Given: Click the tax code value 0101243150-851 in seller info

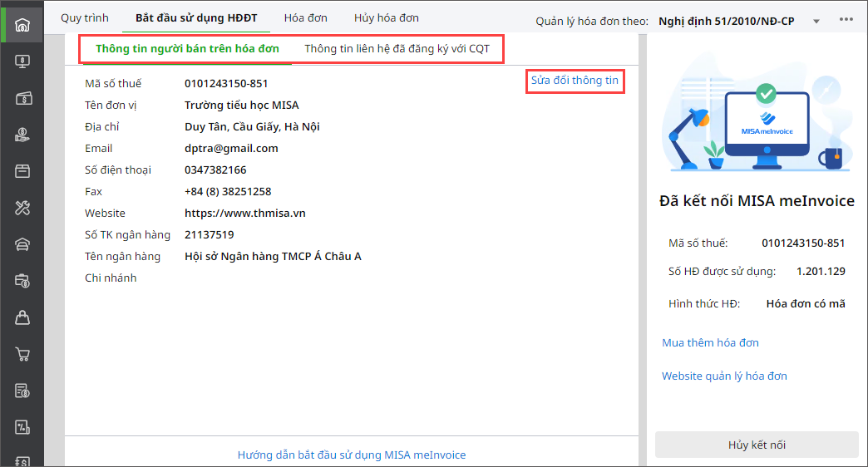Looking at the screenshot, I should (x=226, y=84).
